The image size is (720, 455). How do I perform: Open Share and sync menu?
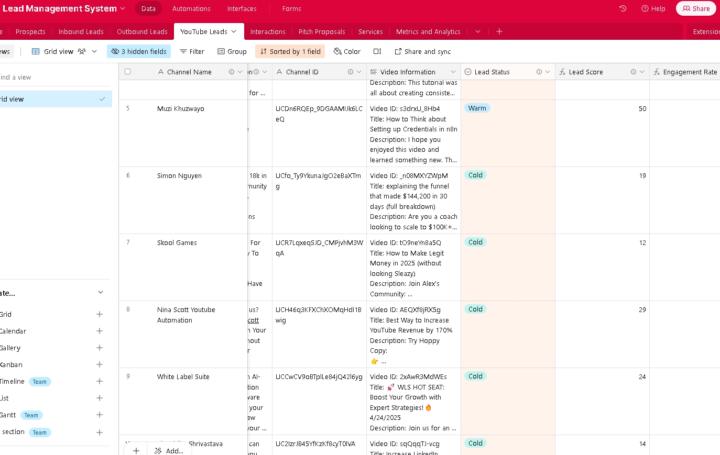pos(422,51)
